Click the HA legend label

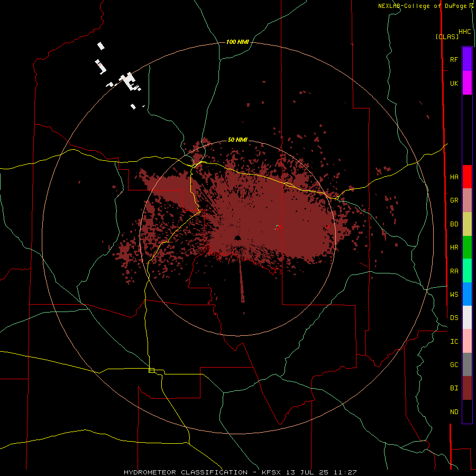click(x=454, y=177)
